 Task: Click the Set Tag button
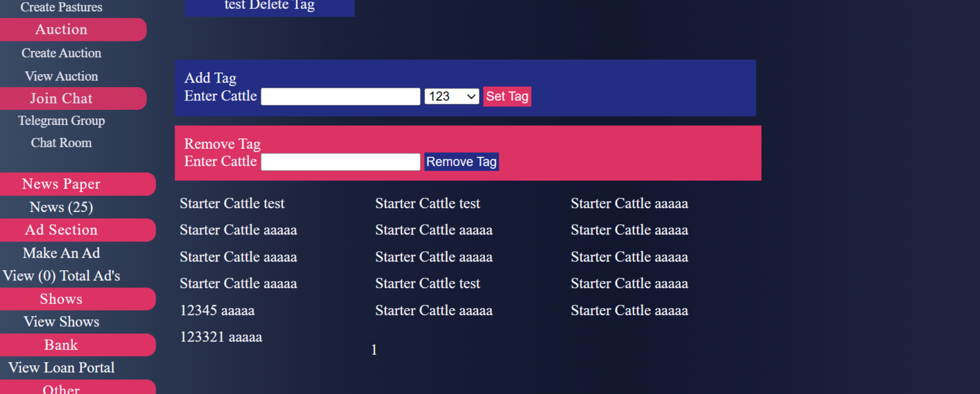[507, 96]
